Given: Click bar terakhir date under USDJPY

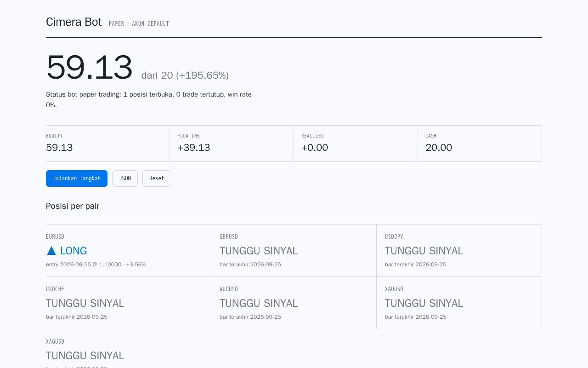Looking at the screenshot, I should pyautogui.click(x=416, y=264).
